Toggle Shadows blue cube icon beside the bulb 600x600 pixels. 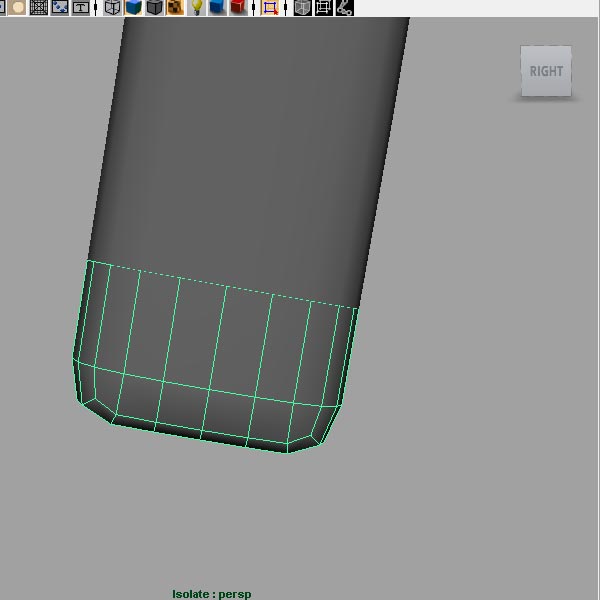point(217,7)
